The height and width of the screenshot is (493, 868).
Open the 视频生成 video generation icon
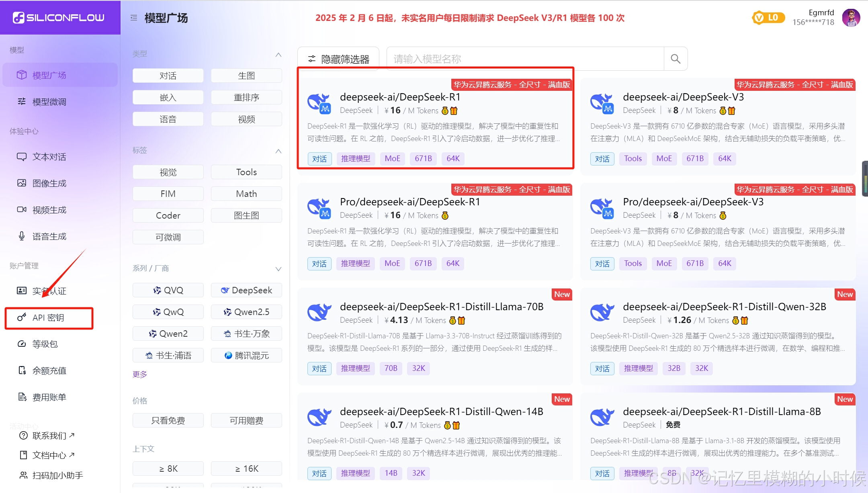coord(22,209)
